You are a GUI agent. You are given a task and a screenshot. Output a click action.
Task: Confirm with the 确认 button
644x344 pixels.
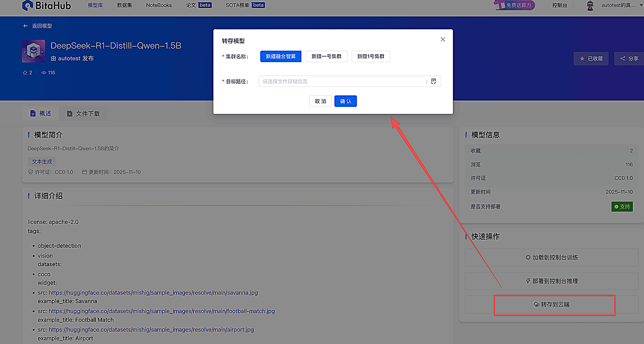[x=346, y=101]
